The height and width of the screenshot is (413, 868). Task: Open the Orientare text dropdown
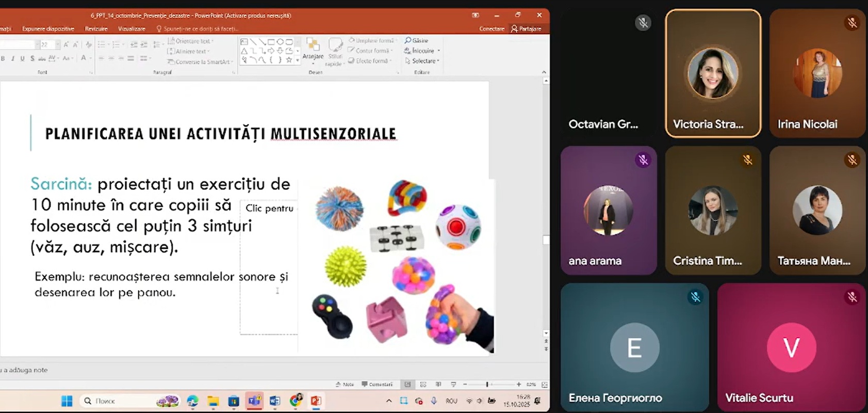[190, 41]
